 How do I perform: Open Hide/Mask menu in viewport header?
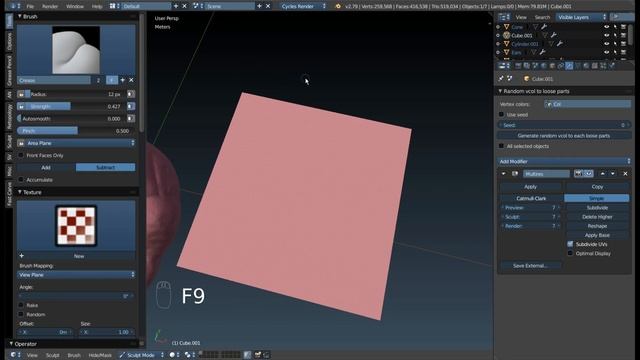pyautogui.click(x=100, y=355)
